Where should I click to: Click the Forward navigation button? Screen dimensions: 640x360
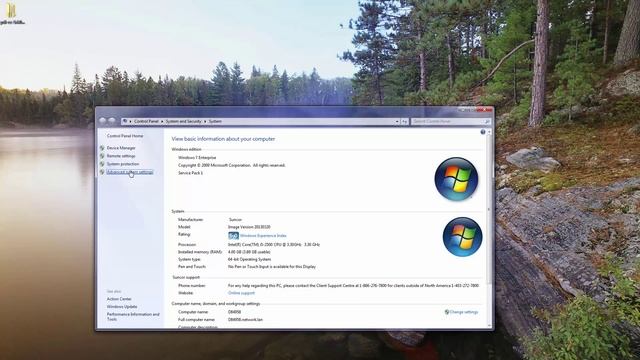(x=111, y=121)
